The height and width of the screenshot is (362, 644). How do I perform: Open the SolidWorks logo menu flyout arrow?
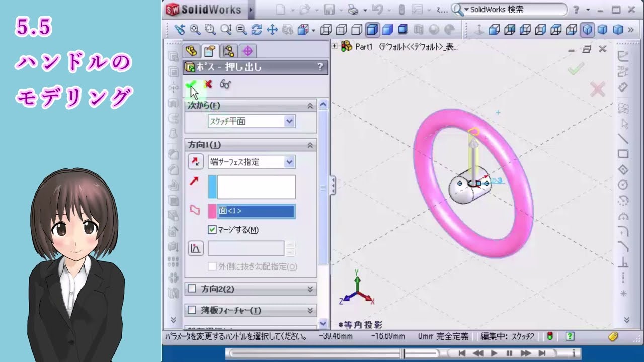coord(251,10)
